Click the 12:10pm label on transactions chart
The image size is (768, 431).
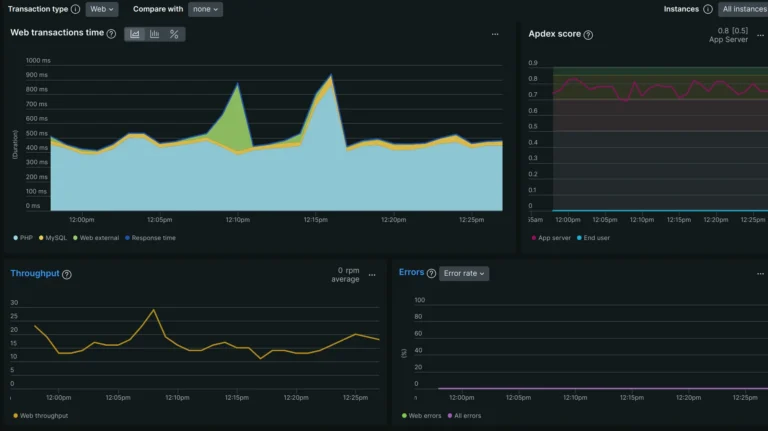pyautogui.click(x=238, y=219)
